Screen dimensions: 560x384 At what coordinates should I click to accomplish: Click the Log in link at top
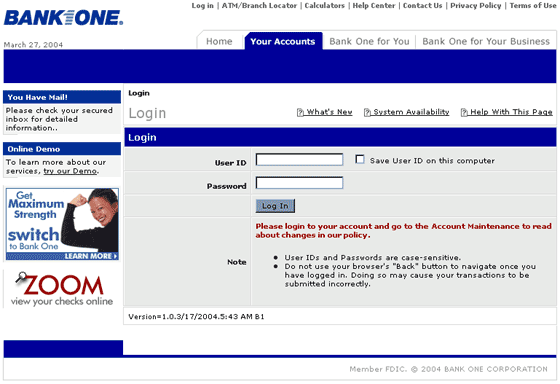202,6
